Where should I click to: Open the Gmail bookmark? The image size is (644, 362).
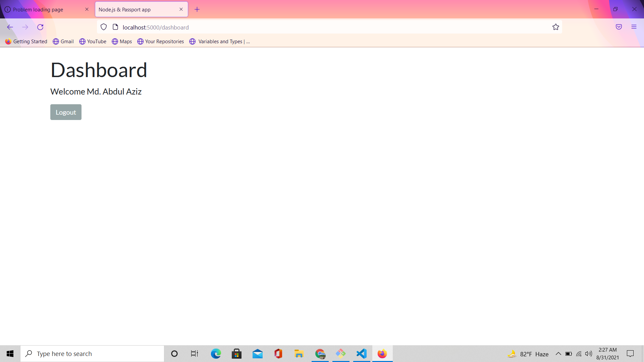tap(63, 42)
